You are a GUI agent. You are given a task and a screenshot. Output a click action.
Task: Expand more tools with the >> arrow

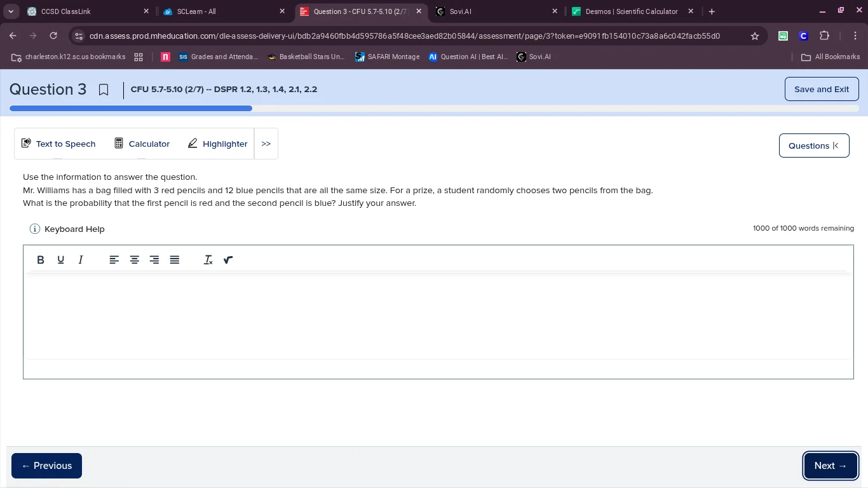(x=266, y=144)
